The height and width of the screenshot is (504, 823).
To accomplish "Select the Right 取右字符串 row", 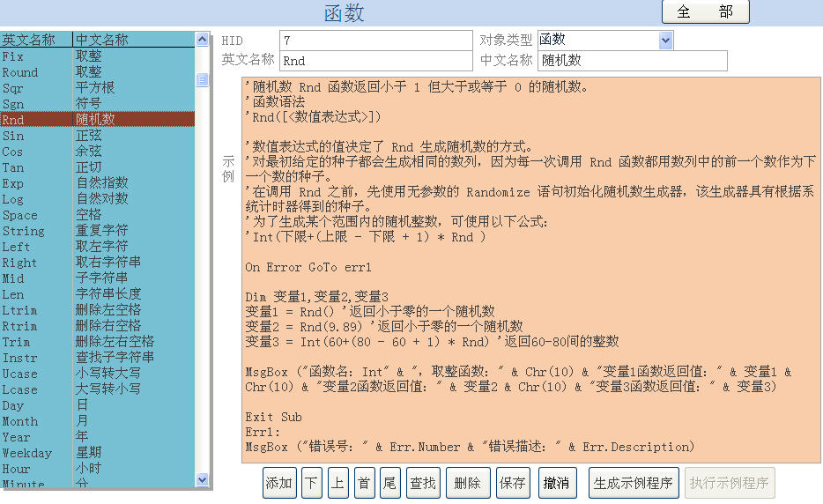I will tap(97, 262).
